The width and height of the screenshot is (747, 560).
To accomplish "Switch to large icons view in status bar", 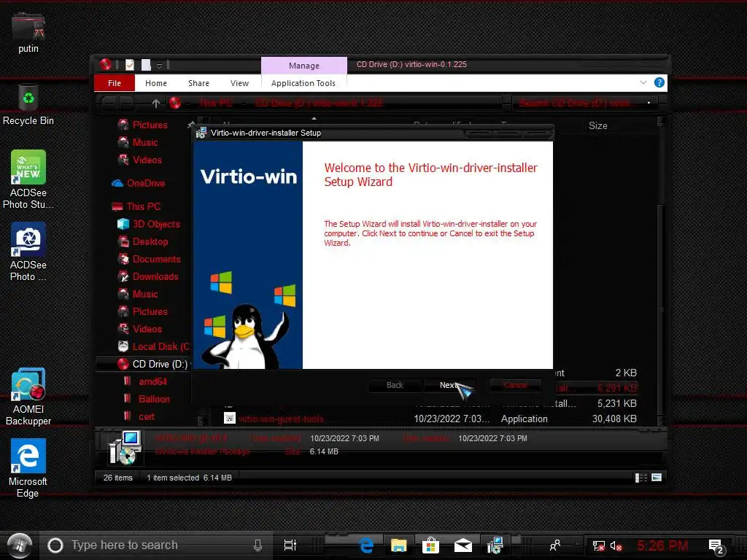I will click(x=657, y=477).
